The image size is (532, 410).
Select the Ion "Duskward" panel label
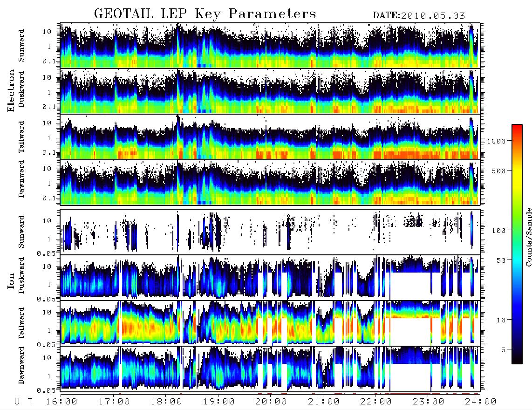click(x=21, y=275)
